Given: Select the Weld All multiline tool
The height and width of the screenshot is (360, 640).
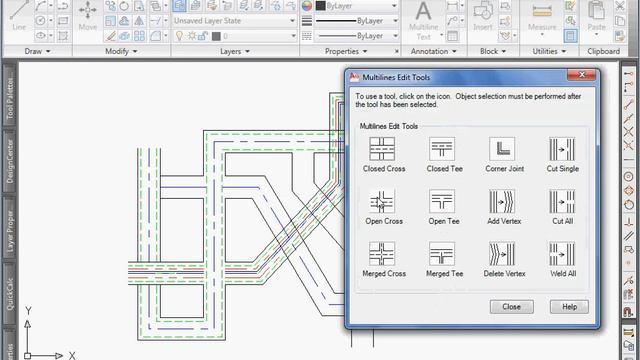Looking at the screenshot, I should [562, 254].
